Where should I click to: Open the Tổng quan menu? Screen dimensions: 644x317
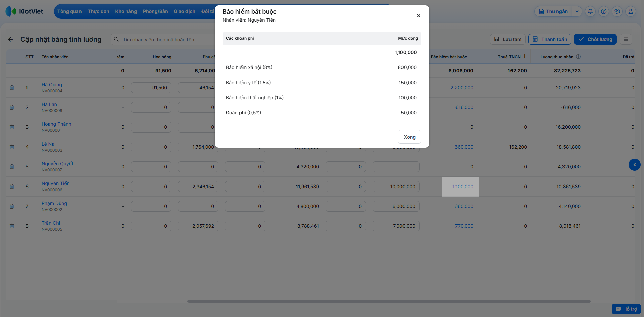point(69,11)
